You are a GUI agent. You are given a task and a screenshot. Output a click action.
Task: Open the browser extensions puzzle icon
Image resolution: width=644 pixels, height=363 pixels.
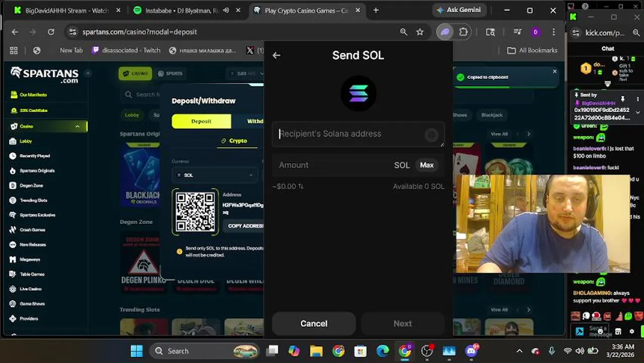(464, 32)
